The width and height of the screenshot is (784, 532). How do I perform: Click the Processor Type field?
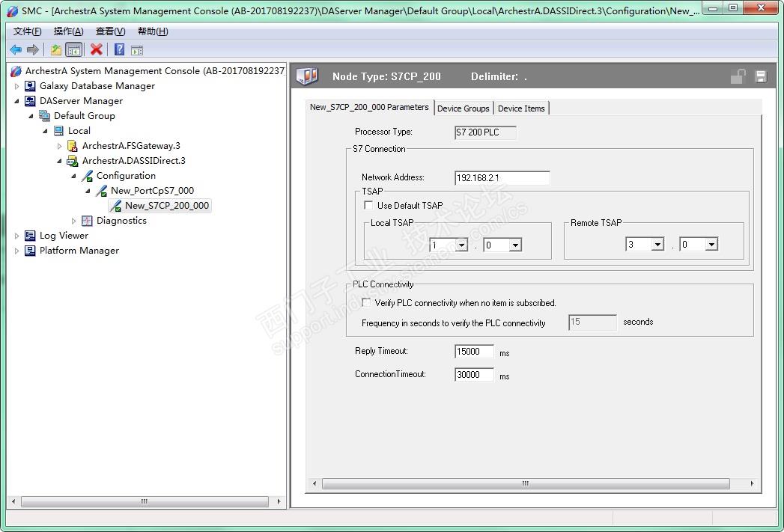tap(485, 132)
